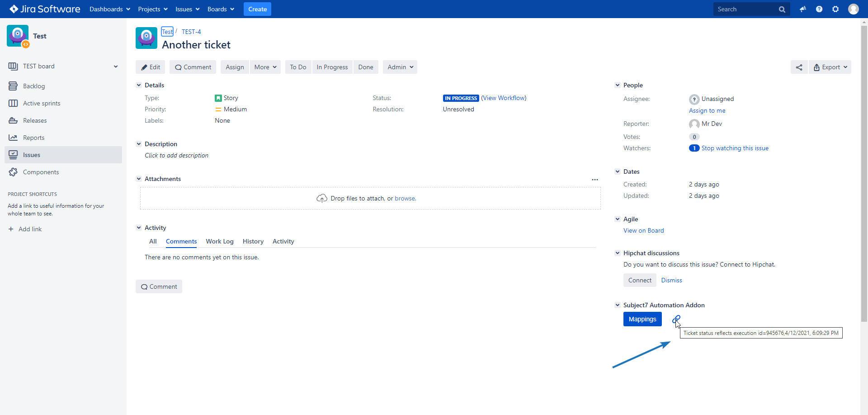Switch to the Work Log tab
The height and width of the screenshot is (415, 868).
tap(220, 241)
